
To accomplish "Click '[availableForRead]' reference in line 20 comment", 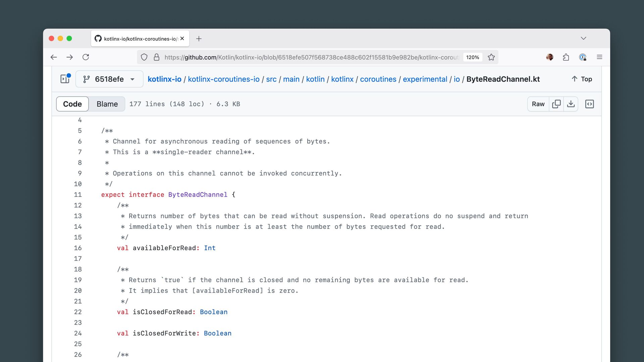I will (x=228, y=291).
